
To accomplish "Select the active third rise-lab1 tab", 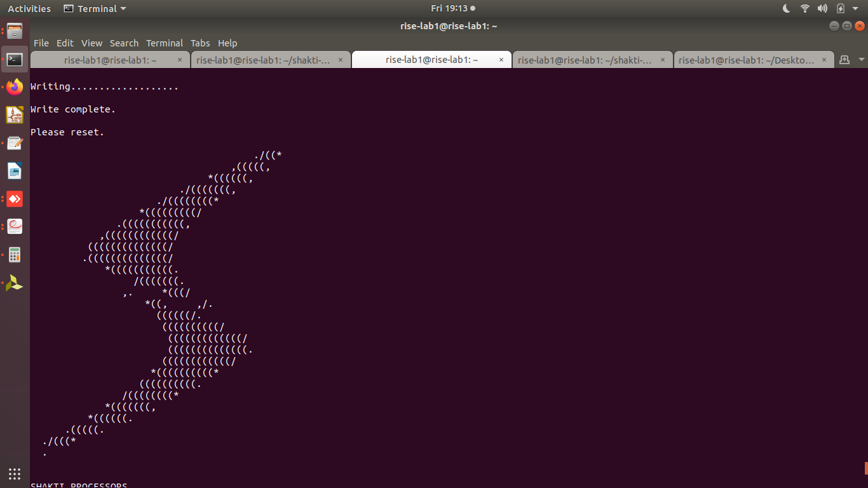I will click(x=431, y=60).
